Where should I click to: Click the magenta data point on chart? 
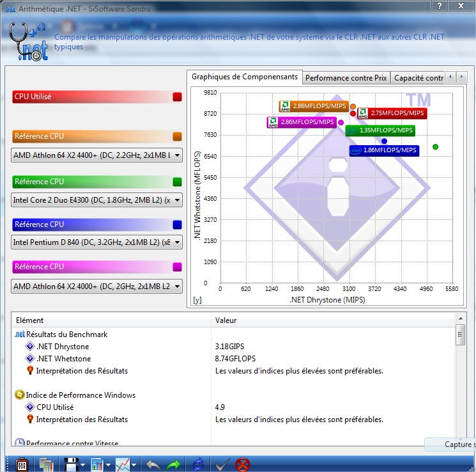[341, 122]
